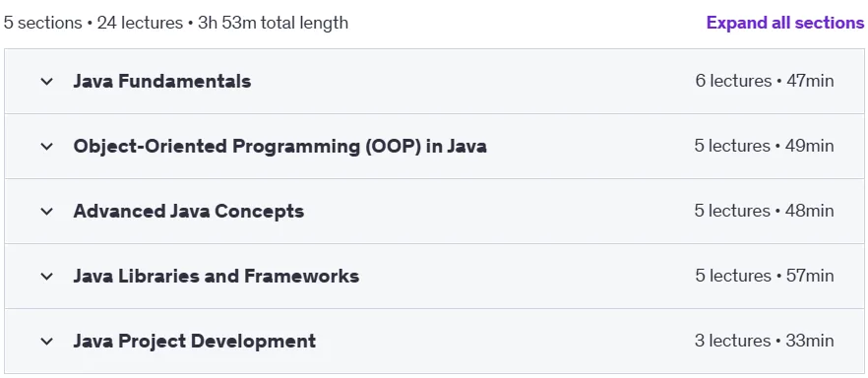Click Expand all sections link

tap(785, 23)
